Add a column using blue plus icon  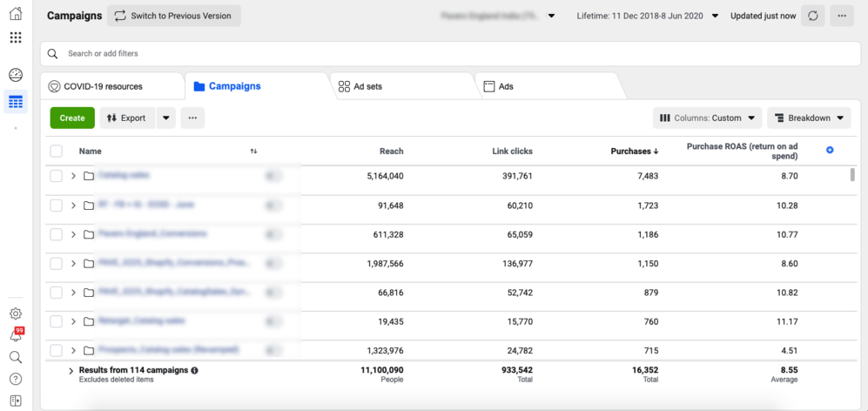pos(830,151)
